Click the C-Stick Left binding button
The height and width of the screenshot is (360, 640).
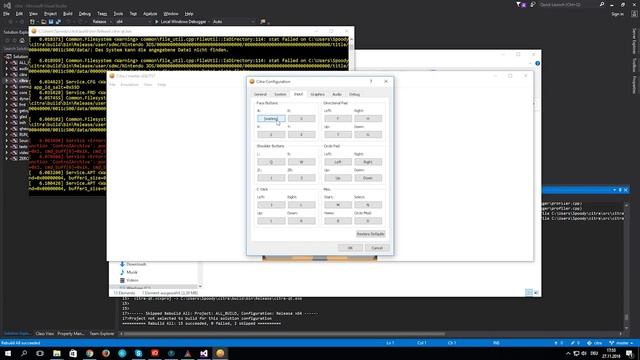[271, 205]
